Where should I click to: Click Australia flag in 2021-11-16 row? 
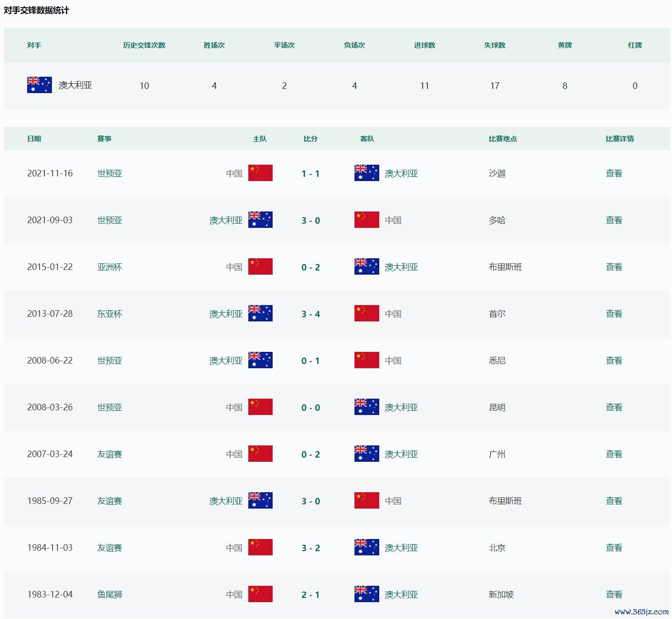click(367, 173)
